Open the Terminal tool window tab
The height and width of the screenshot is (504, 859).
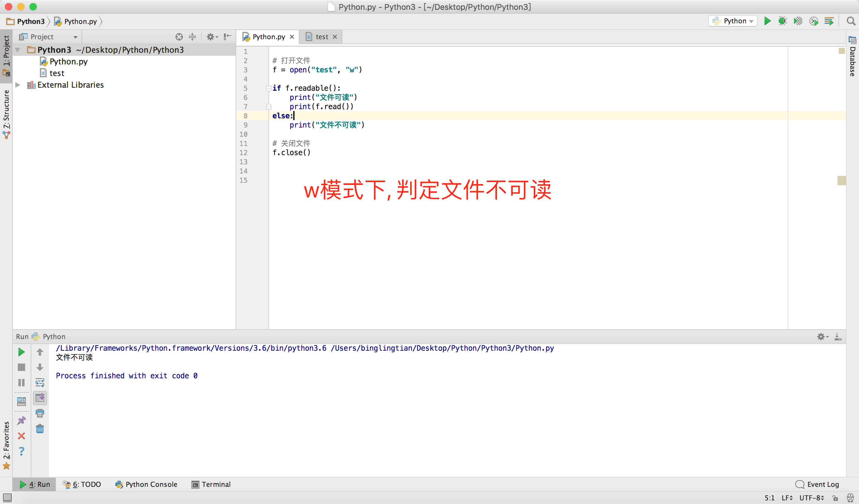point(211,484)
